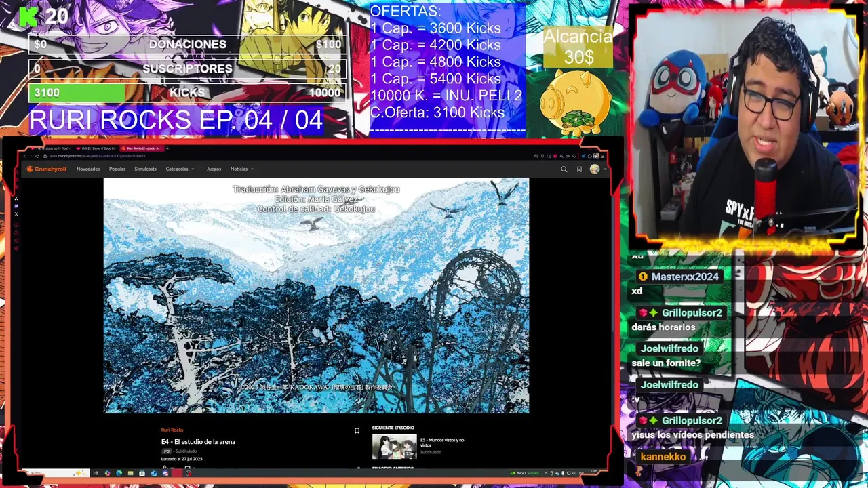Image resolution: width=868 pixels, height=488 pixels.
Task: Click the '10000 K. = INU. PELI 2' line
Action: [446, 96]
